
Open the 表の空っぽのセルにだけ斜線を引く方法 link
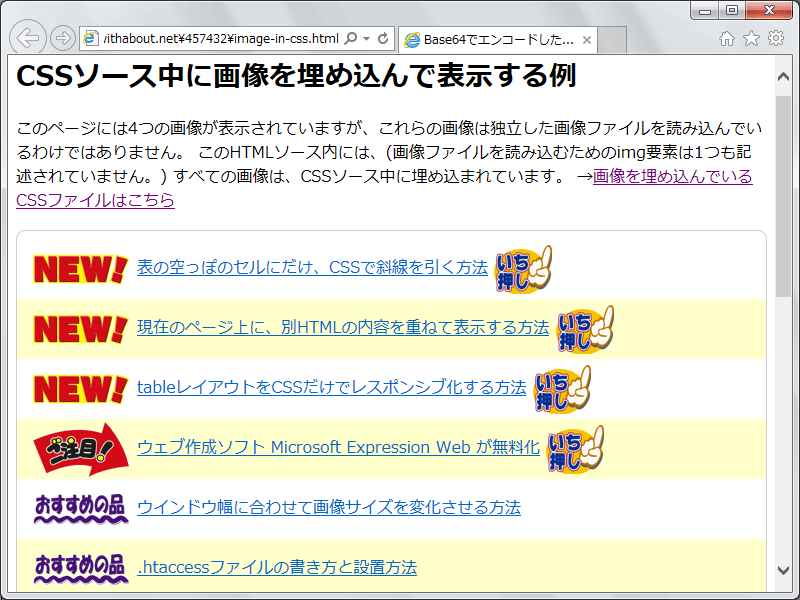(312, 268)
